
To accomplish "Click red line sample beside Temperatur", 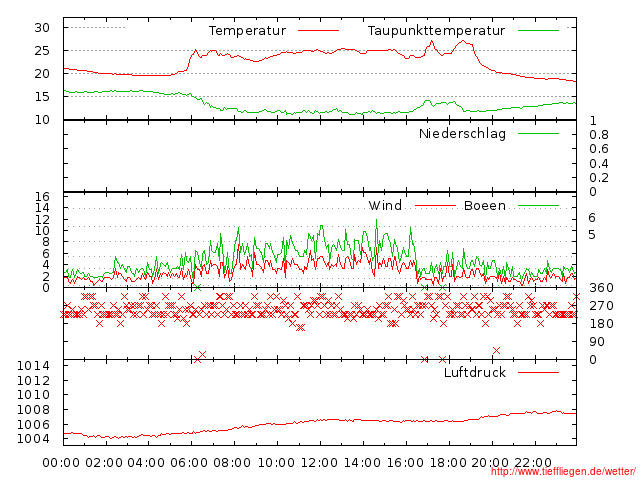I will coord(318,31).
